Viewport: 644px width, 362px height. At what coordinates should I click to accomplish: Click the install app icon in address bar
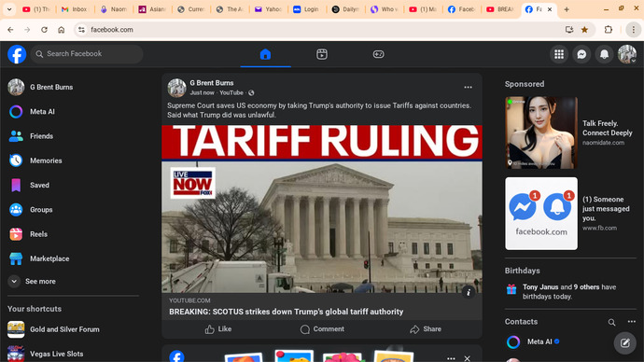(568, 30)
